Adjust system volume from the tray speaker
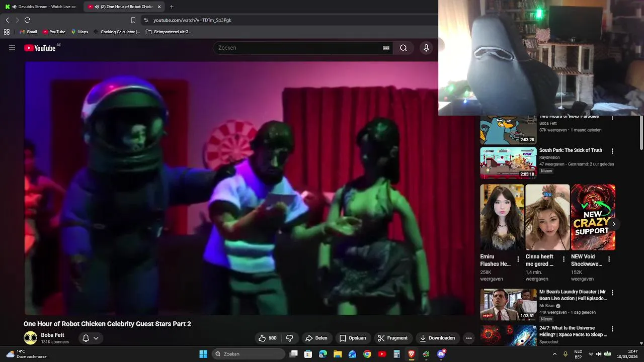 click(x=599, y=354)
